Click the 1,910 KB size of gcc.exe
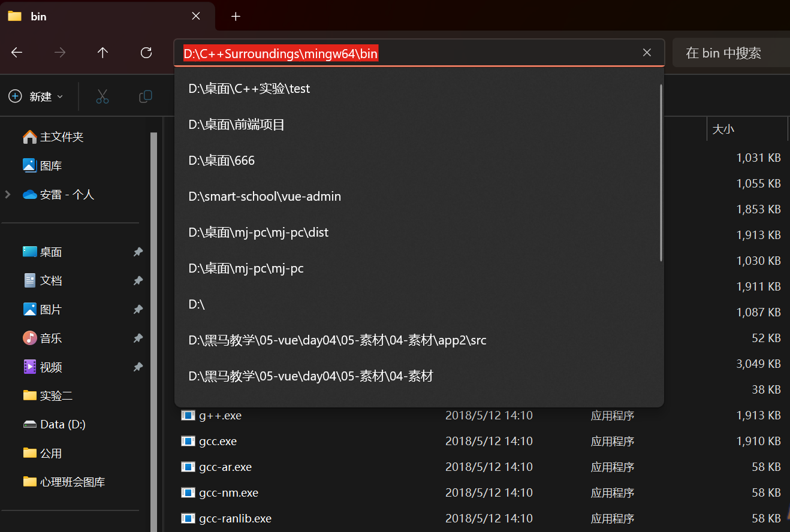The image size is (790, 532). click(x=758, y=441)
